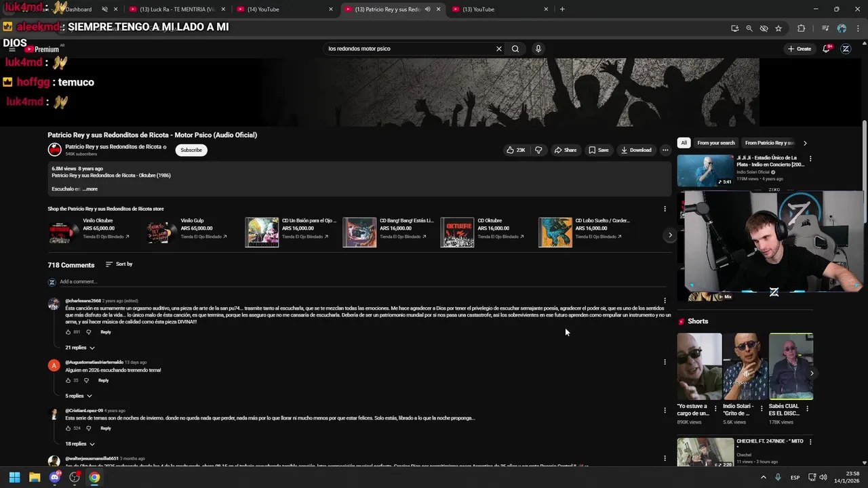Viewport: 868px width, 488px height.
Task: Open a new browser tab with plus
Action: [562, 9]
